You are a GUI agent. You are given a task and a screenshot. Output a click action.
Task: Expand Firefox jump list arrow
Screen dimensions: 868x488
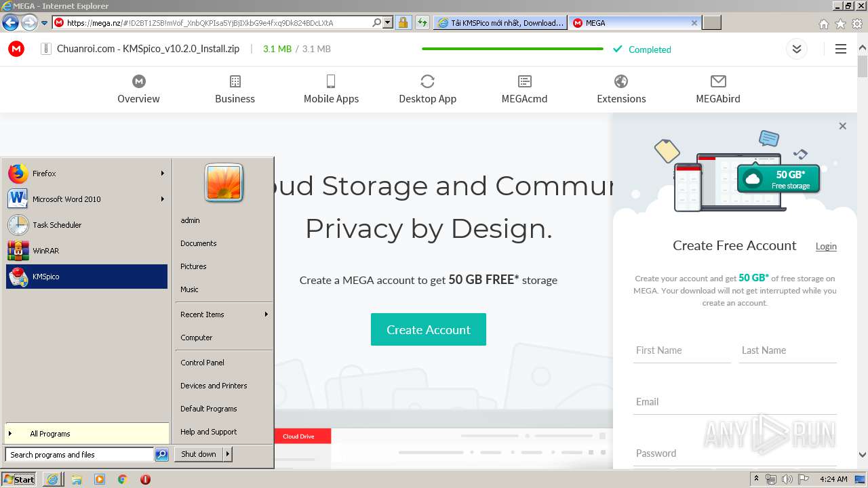tap(163, 174)
